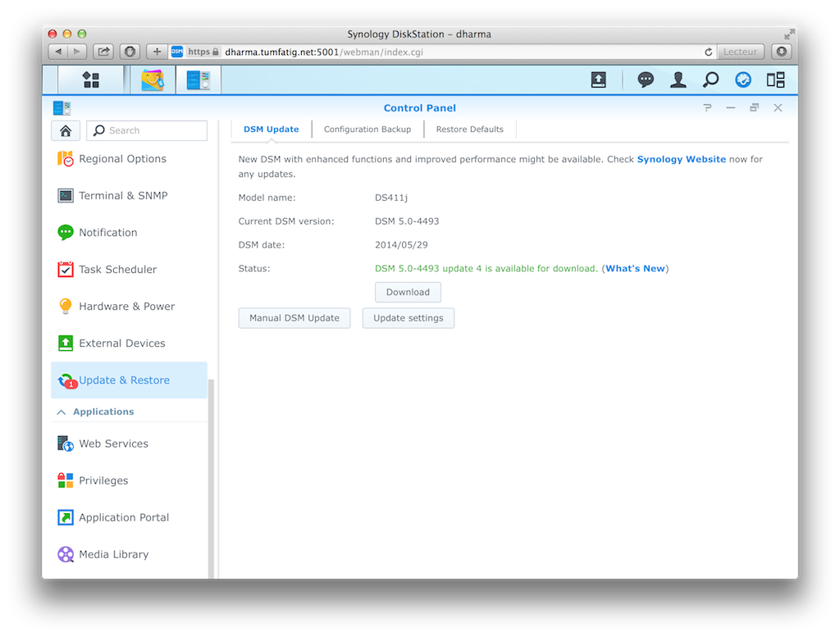
Task: Open Application Portal
Action: tap(129, 517)
